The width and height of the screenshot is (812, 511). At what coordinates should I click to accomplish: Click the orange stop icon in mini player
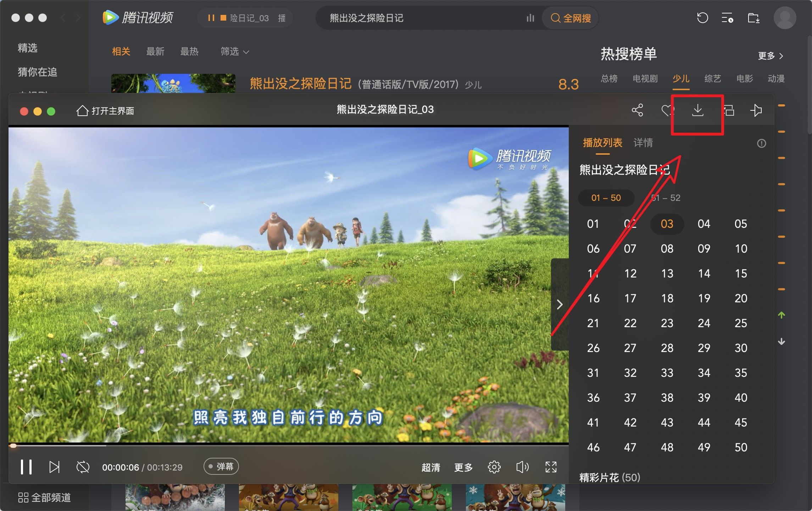pos(223,18)
